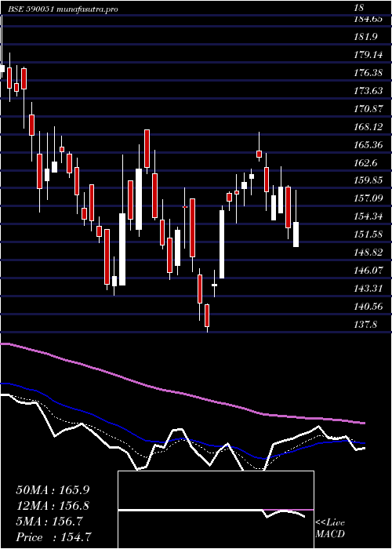Select the 176.38 price axis label

pos(368,73)
